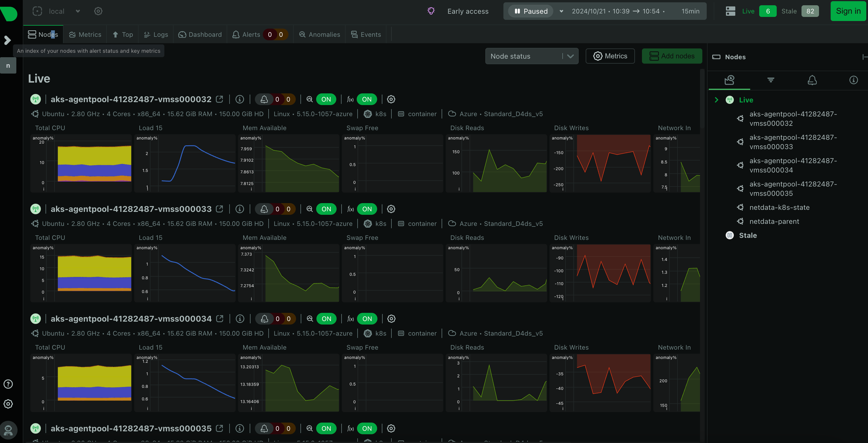
Task: Click the Metrics gear button
Action: [x=610, y=56]
